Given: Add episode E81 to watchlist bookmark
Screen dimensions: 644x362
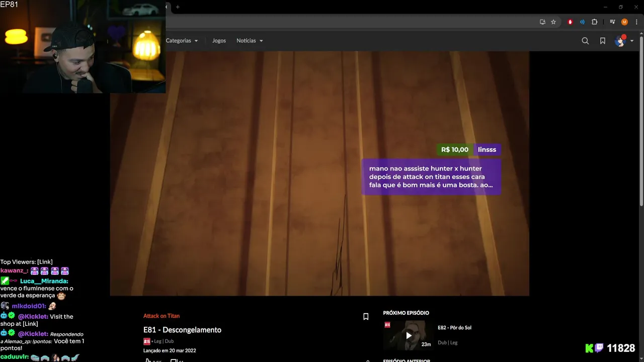Looking at the screenshot, I should click(x=366, y=316).
